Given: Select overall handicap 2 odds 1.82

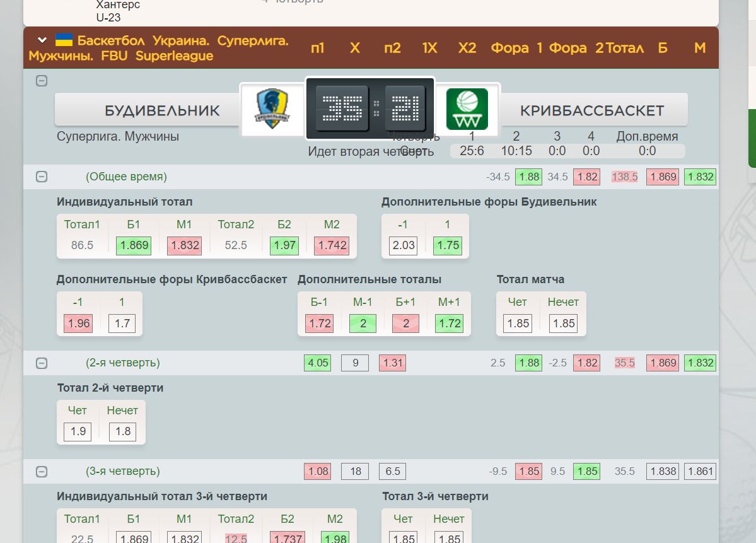Looking at the screenshot, I should tap(587, 177).
